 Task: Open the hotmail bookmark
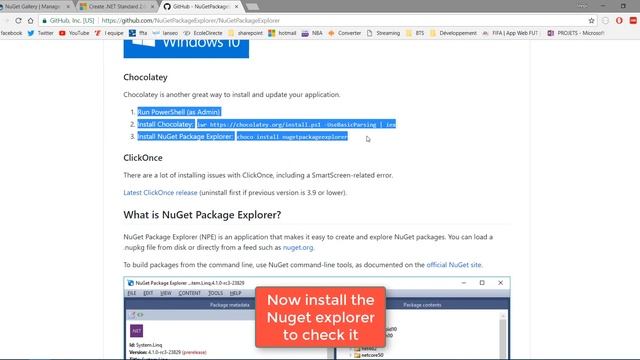282,33
